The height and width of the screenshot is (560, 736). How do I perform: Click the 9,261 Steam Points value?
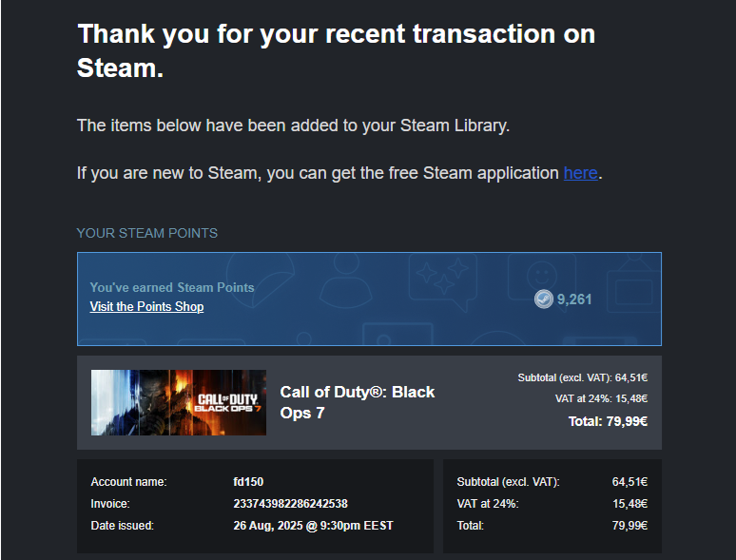tap(574, 299)
